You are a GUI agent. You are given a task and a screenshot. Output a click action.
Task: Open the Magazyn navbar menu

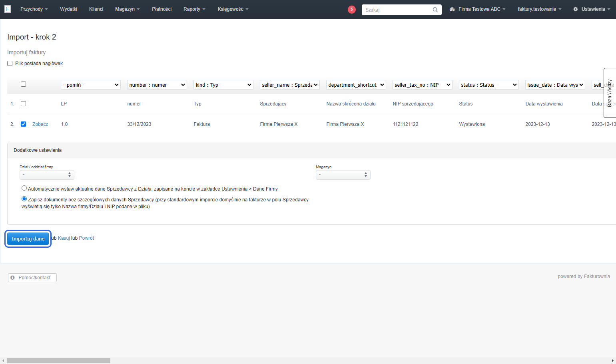pos(128,9)
